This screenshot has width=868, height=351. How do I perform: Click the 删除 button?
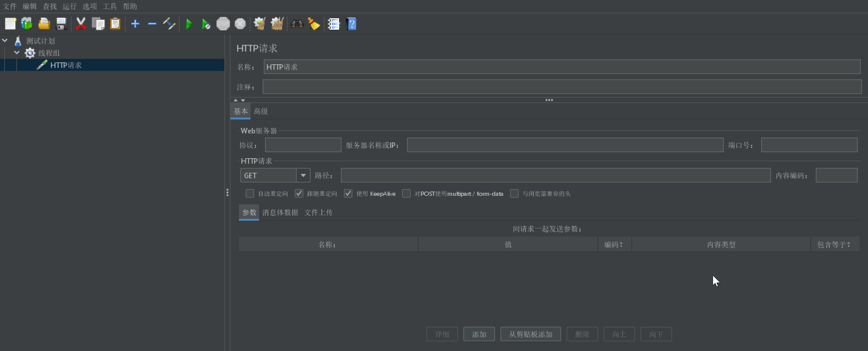tap(582, 334)
